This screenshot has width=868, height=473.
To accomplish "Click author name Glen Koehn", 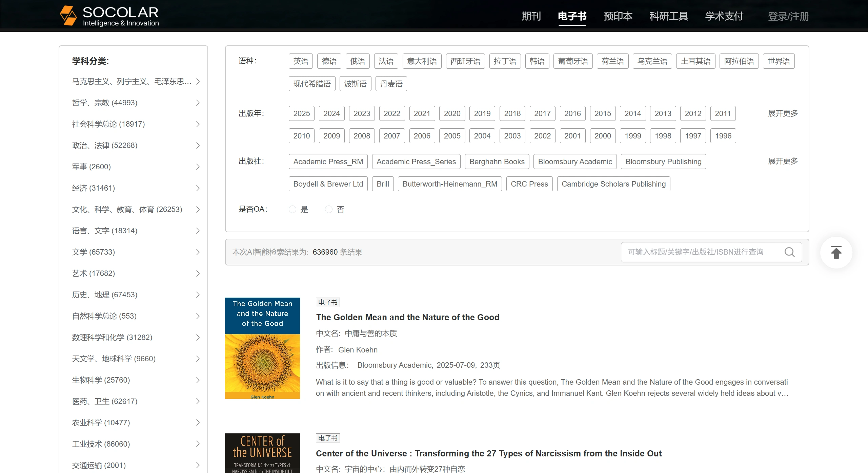I will click(358, 350).
